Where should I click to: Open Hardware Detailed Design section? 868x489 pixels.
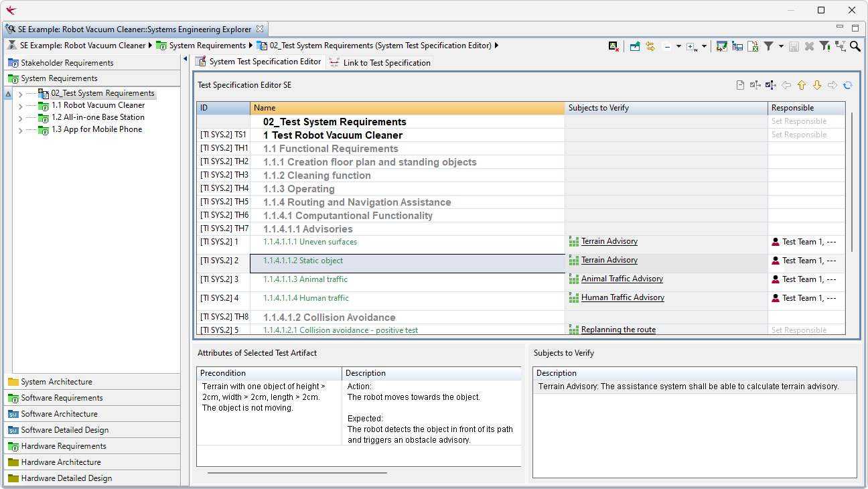(92, 478)
